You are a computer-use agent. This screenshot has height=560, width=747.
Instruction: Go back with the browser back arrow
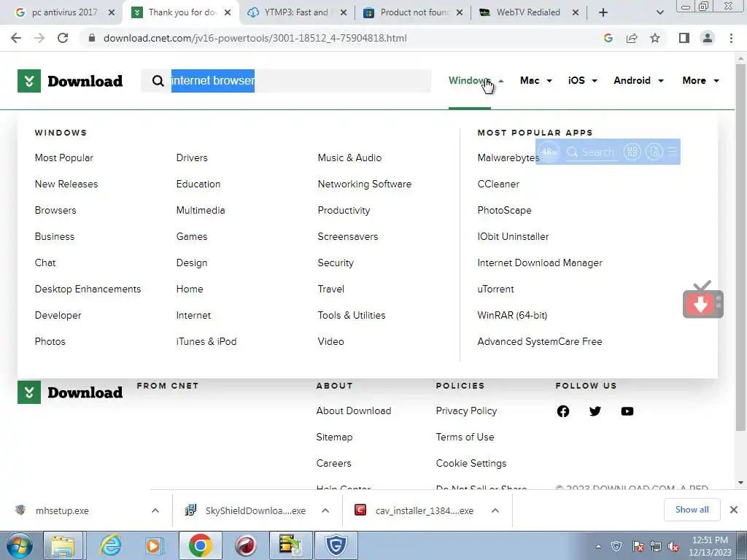pos(16,38)
